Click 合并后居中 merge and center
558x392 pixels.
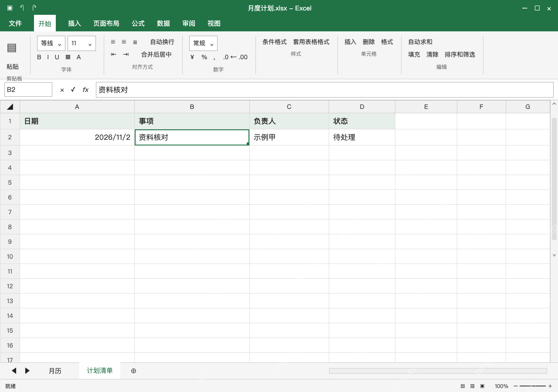157,54
